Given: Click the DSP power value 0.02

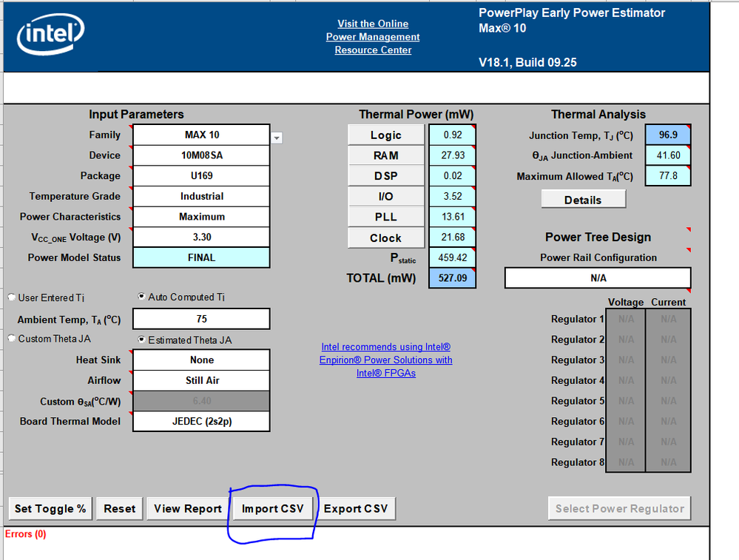Looking at the screenshot, I should point(453,176).
